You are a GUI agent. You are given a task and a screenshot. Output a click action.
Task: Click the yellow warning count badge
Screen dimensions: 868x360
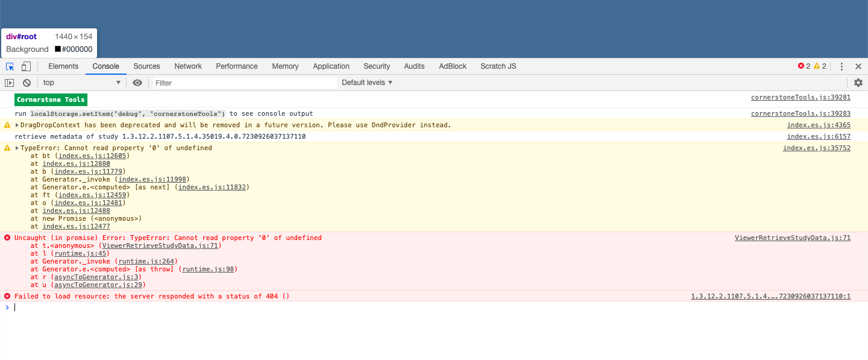(820, 66)
